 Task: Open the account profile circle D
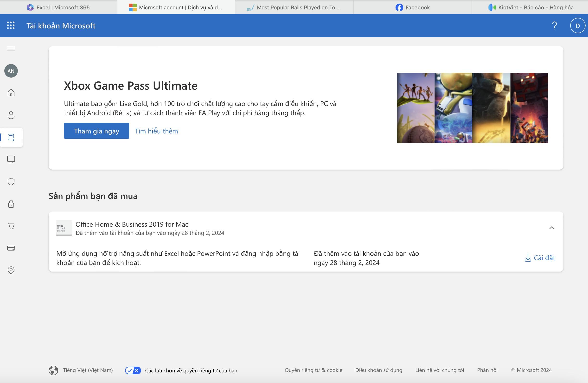click(577, 26)
